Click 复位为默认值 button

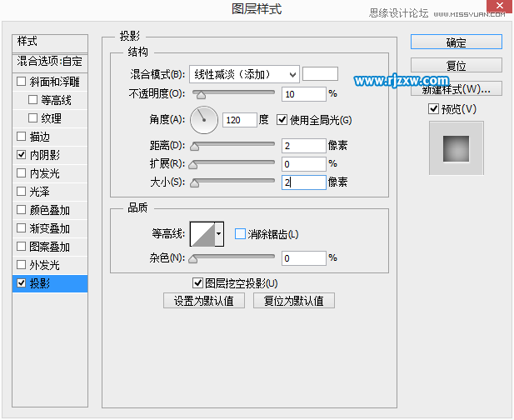(294, 300)
